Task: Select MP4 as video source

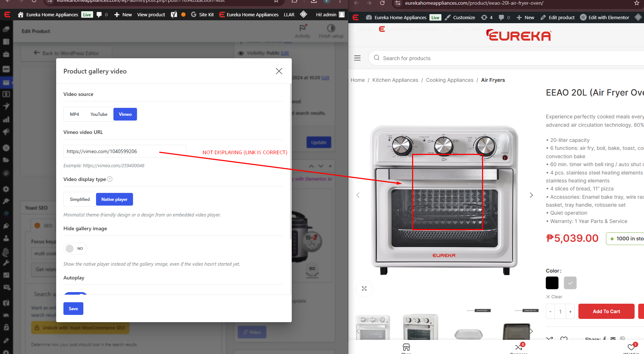Action: (x=74, y=114)
